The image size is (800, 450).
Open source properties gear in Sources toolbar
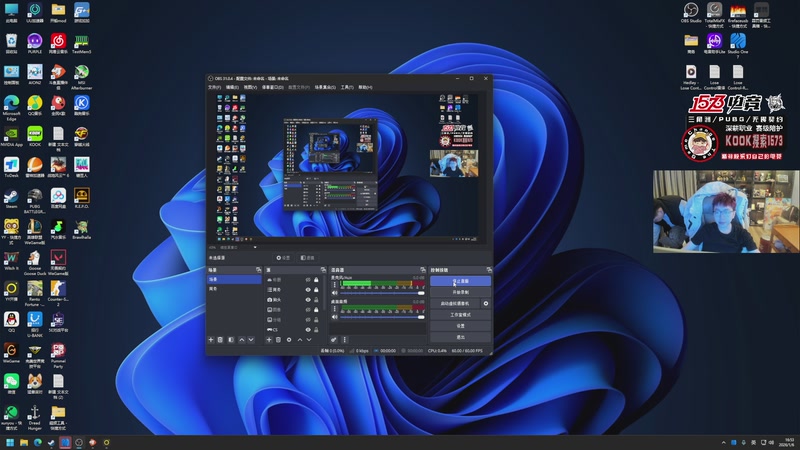289,340
